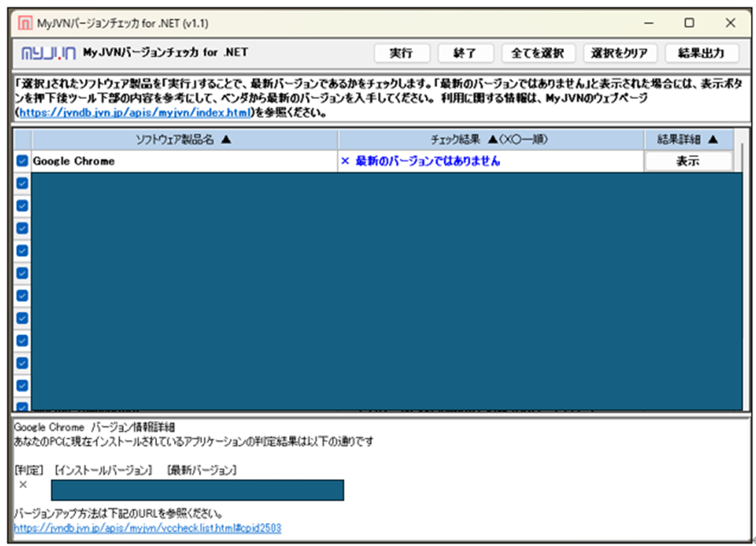Open the vccheck list update URL link
The image size is (756, 546).
point(148,528)
